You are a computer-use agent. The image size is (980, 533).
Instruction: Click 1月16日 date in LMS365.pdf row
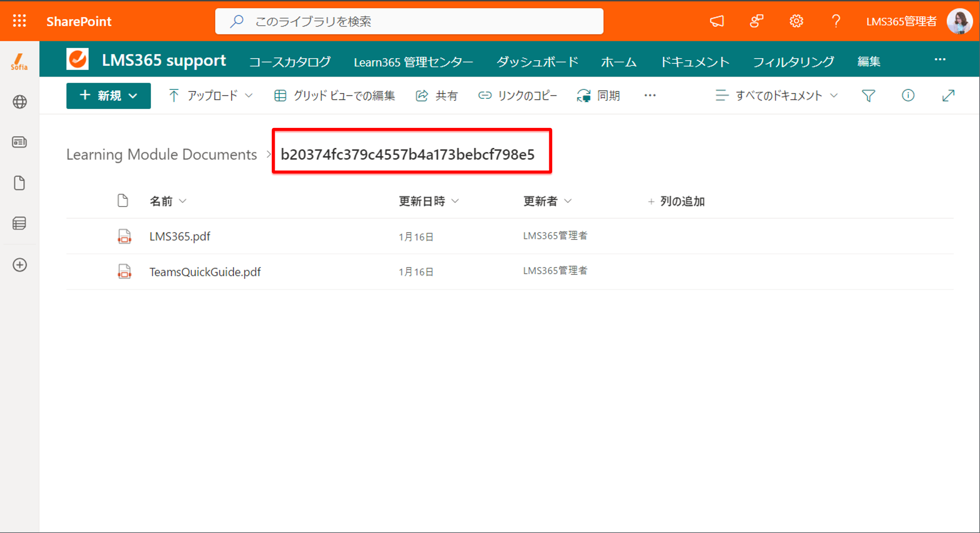pyautogui.click(x=416, y=237)
